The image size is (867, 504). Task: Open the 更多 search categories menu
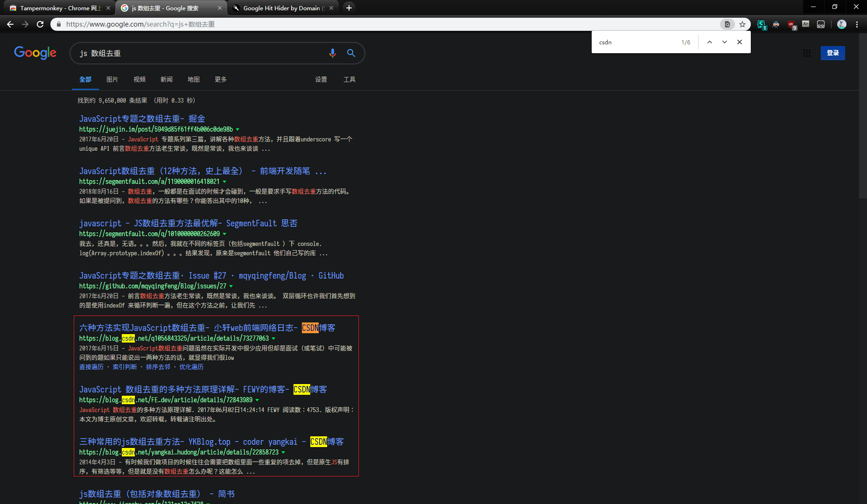click(x=220, y=79)
